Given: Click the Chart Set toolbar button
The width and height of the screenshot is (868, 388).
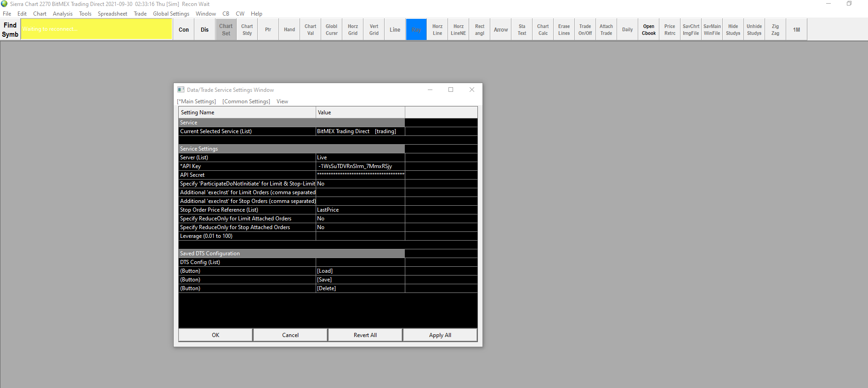Looking at the screenshot, I should [x=226, y=29].
